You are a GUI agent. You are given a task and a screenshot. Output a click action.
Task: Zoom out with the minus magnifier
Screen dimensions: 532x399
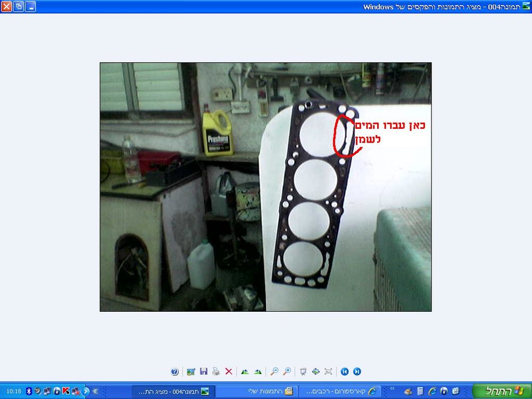pos(274,371)
